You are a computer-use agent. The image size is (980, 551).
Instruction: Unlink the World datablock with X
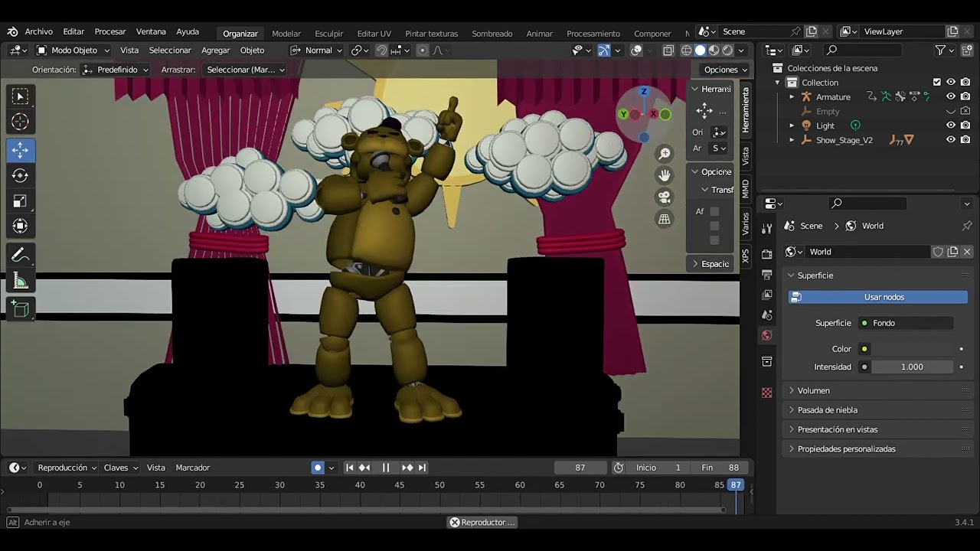(967, 252)
